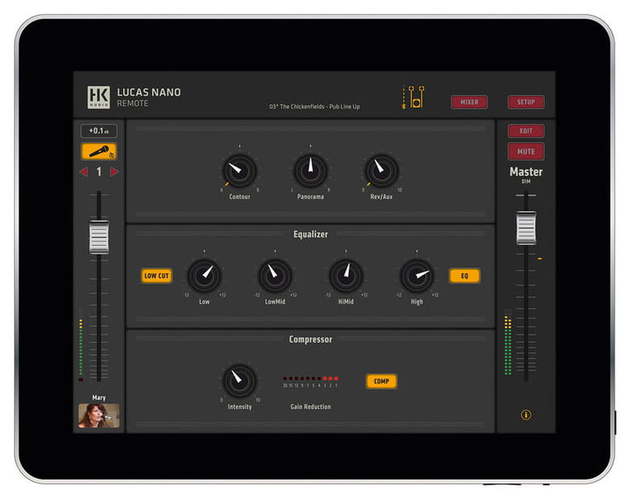Click the channel 1 fader handle

(99, 237)
